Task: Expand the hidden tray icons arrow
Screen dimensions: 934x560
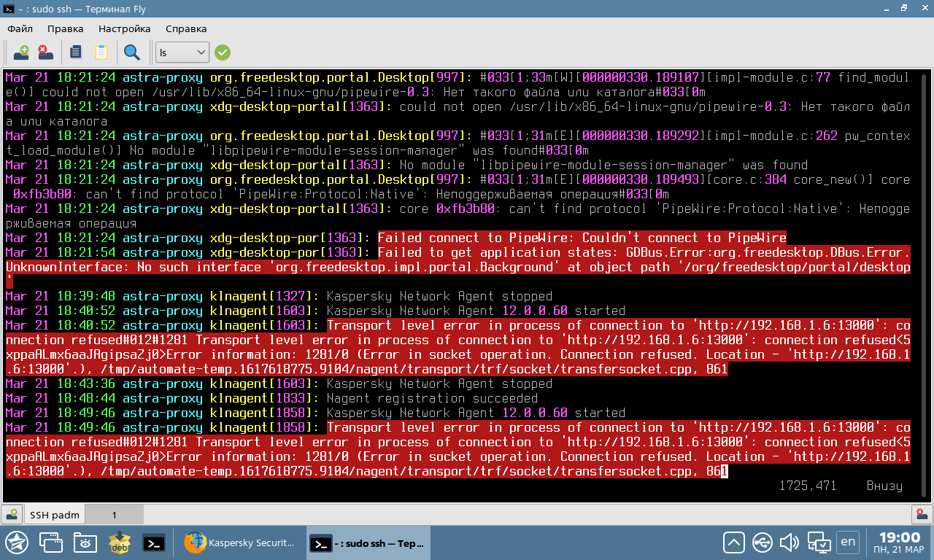Action: pos(734,542)
